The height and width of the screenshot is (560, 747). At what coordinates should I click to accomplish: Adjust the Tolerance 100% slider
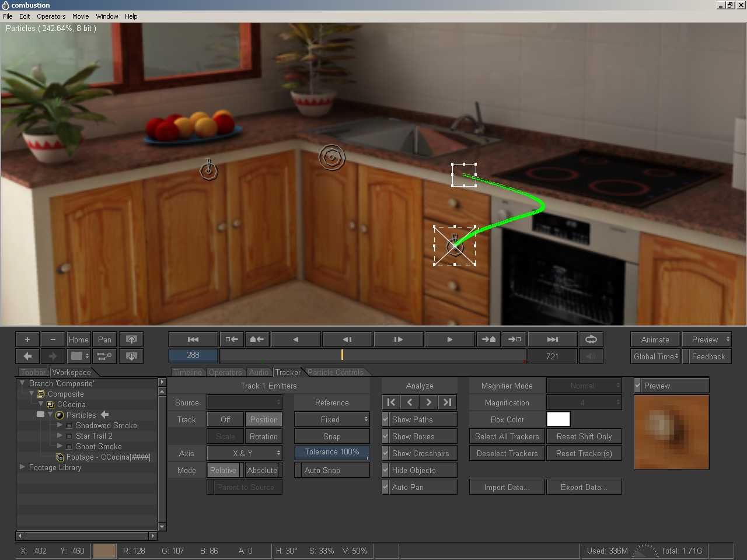(x=332, y=453)
